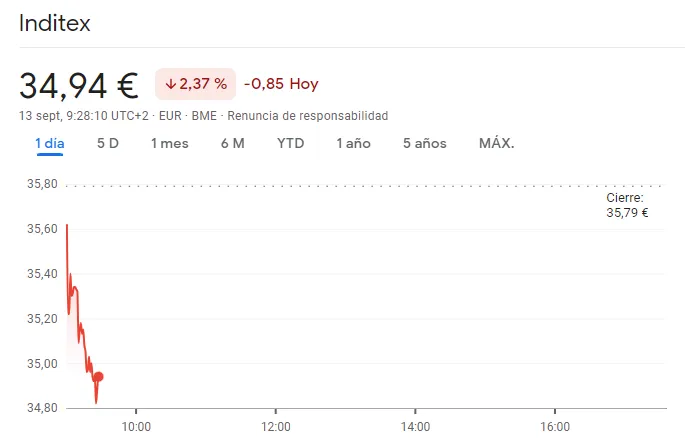685x447 pixels.
Task: Open the Renuncia de responsabilidad link
Action: click(x=307, y=116)
